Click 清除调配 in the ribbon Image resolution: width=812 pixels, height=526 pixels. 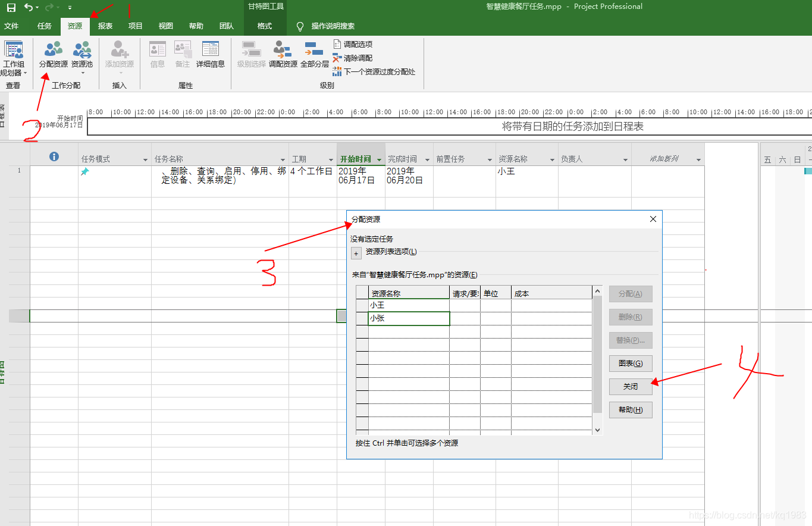point(353,58)
